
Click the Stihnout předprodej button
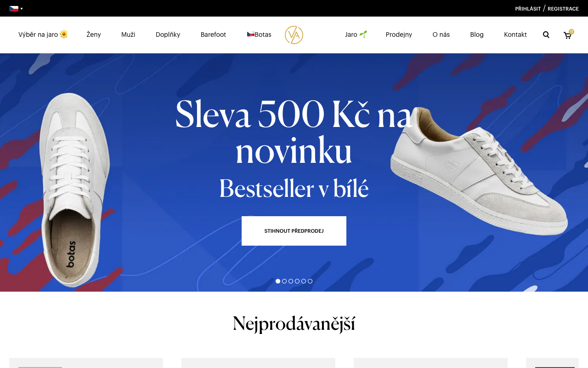294,231
